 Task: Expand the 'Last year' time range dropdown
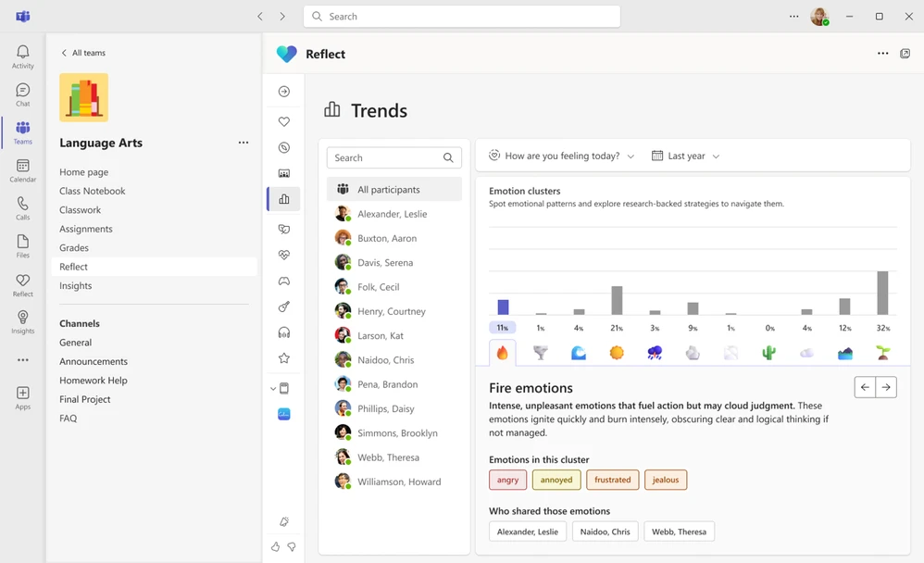[x=685, y=156]
